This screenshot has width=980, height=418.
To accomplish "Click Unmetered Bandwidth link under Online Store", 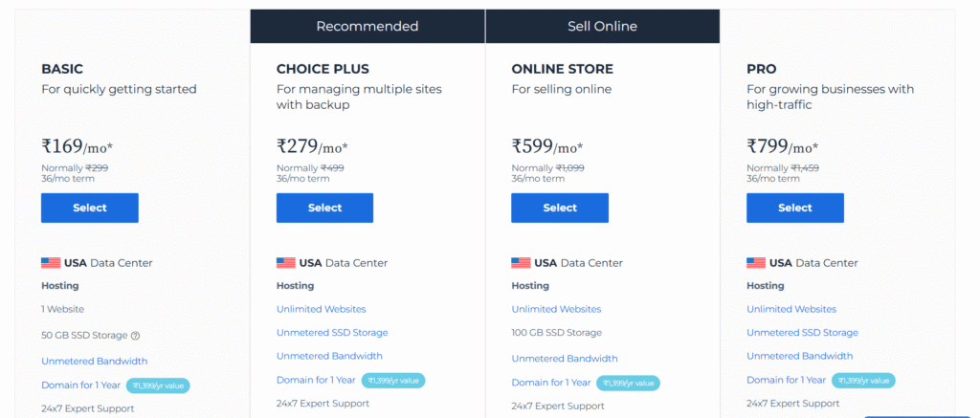I will click(x=564, y=359).
